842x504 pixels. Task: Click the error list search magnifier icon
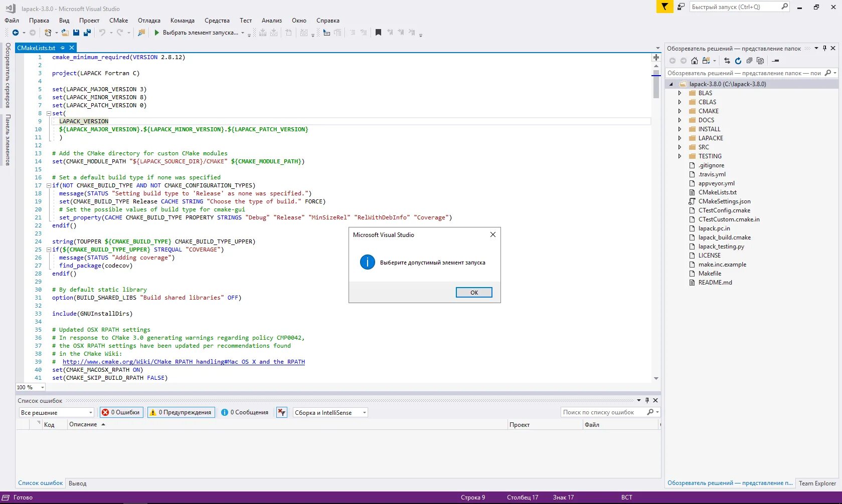pyautogui.click(x=650, y=412)
